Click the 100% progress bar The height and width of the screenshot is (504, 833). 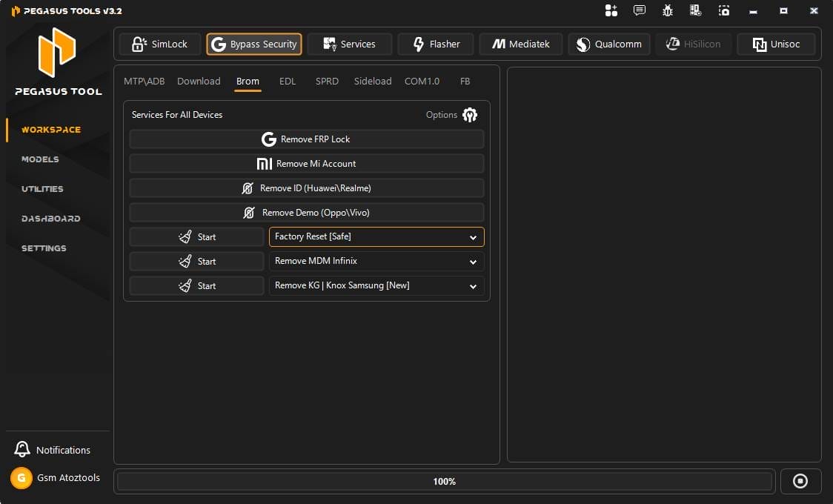(x=444, y=481)
